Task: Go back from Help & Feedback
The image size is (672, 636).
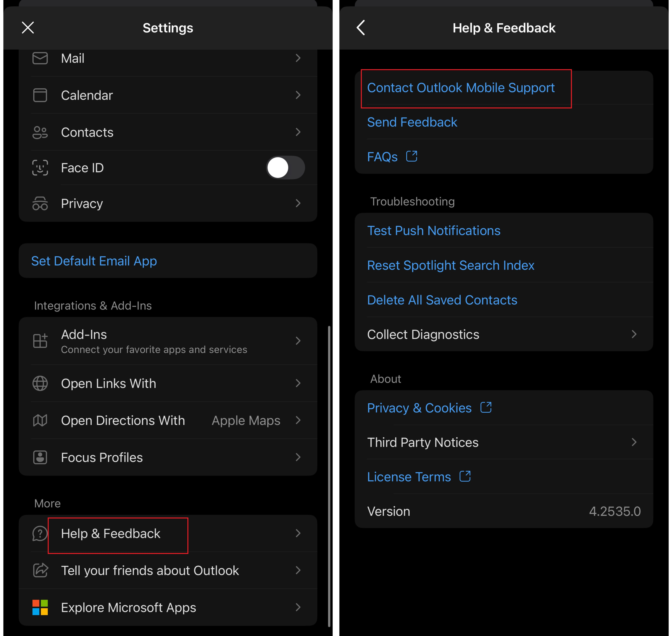Action: (361, 28)
